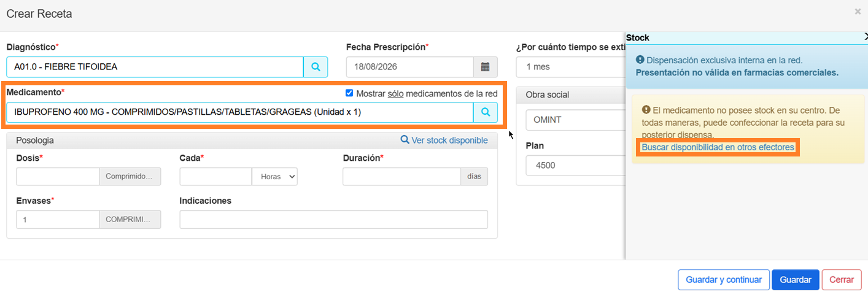Click Ver stock disponible link
The image size is (868, 297).
pos(444,141)
